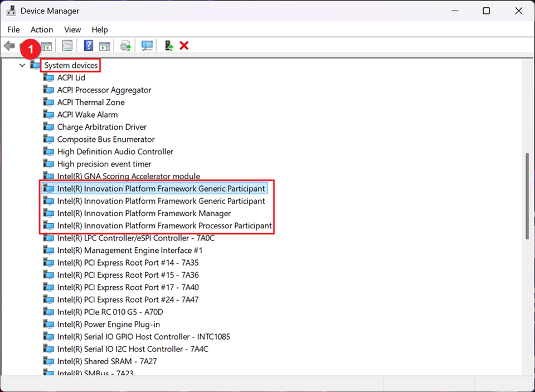Select Intel(R) GNA Scoring Accelerator module

tap(129, 176)
